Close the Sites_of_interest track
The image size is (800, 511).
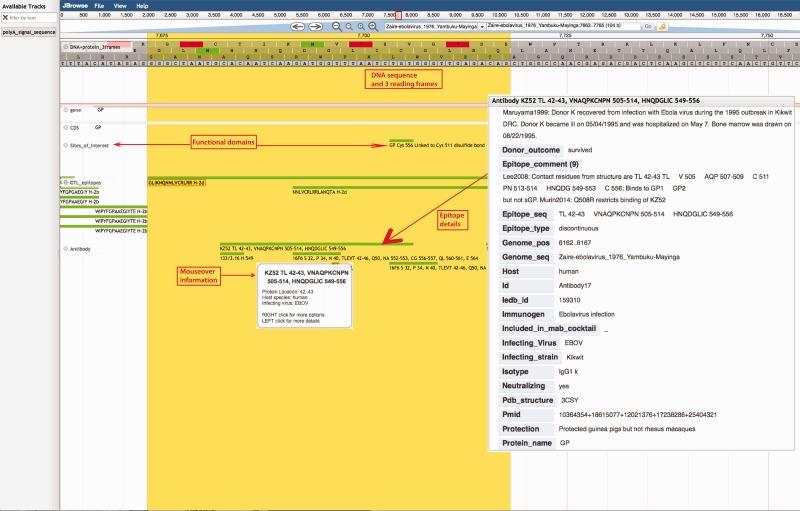coord(66,146)
